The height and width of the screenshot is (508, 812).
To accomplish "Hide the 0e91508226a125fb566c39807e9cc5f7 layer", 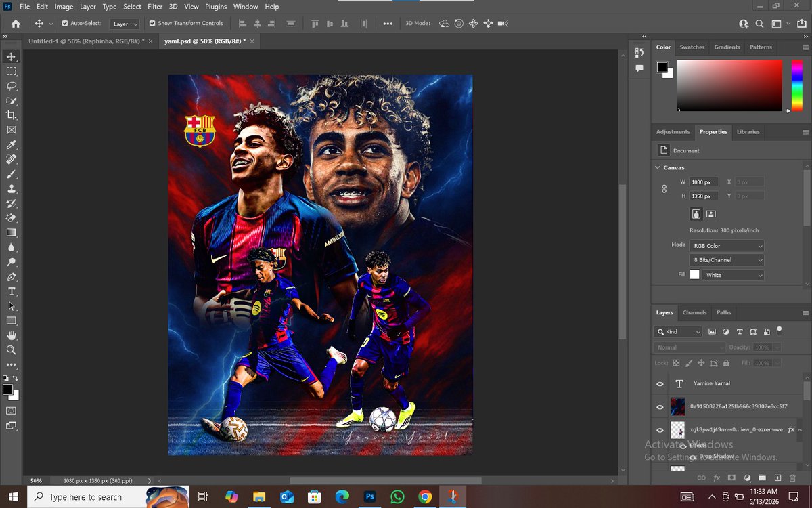I will 660,407.
